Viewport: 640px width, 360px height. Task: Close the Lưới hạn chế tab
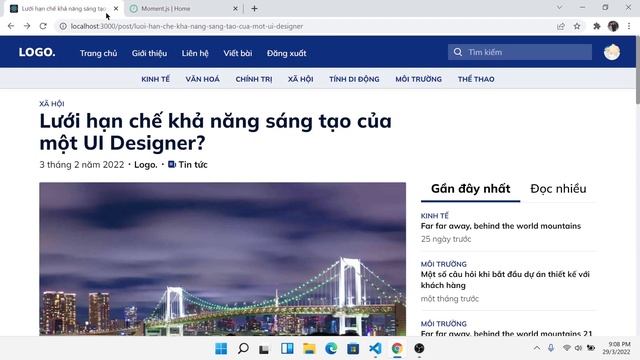pyautogui.click(x=116, y=8)
